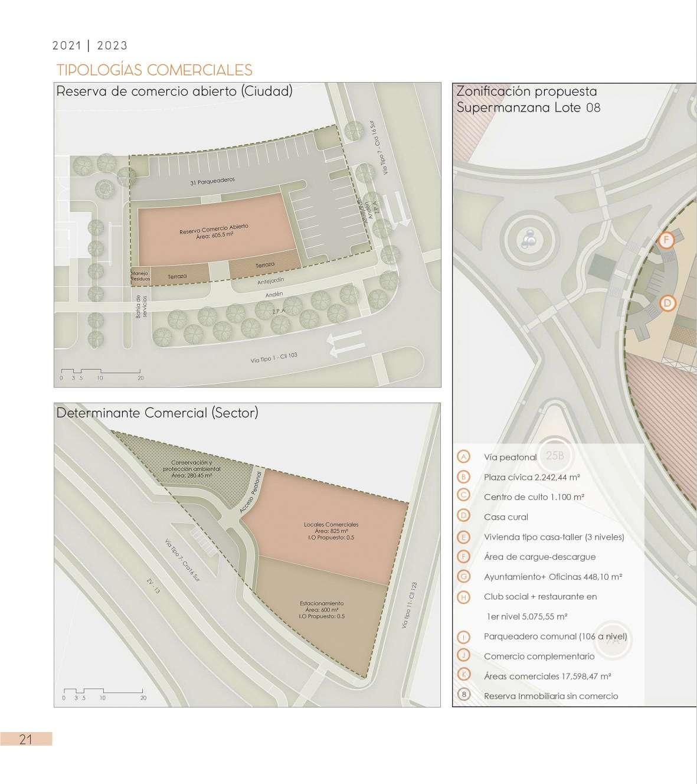Click legend entry 'Club social + restaurante en'
697x784 pixels.
pyautogui.click(x=540, y=596)
